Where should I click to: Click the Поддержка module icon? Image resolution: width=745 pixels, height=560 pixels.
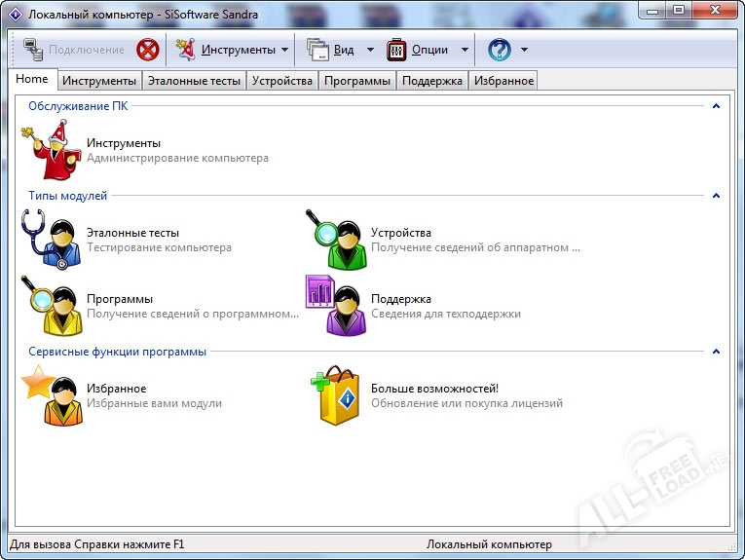334,306
